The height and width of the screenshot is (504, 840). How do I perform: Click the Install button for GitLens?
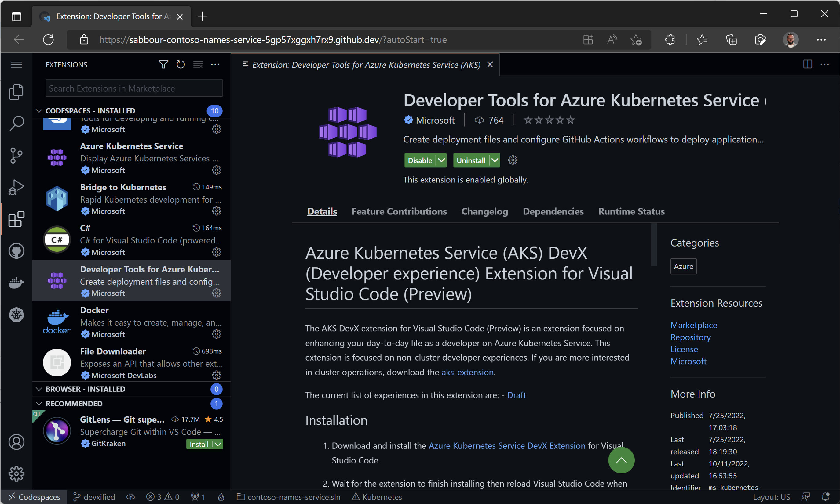click(199, 444)
